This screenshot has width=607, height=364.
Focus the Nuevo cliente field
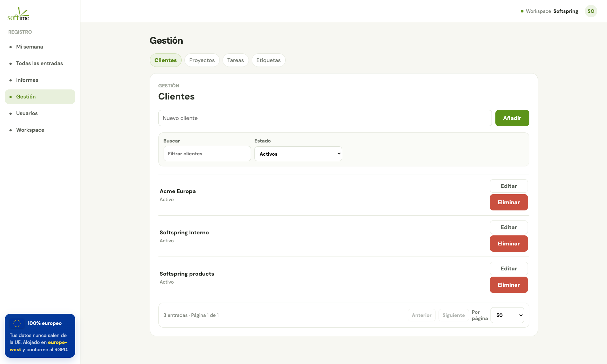tap(325, 118)
